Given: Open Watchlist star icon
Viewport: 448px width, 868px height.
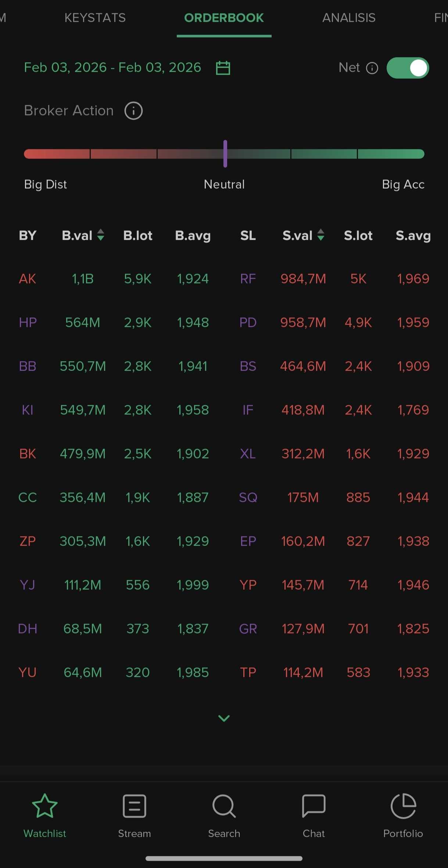Looking at the screenshot, I should pyautogui.click(x=45, y=806).
